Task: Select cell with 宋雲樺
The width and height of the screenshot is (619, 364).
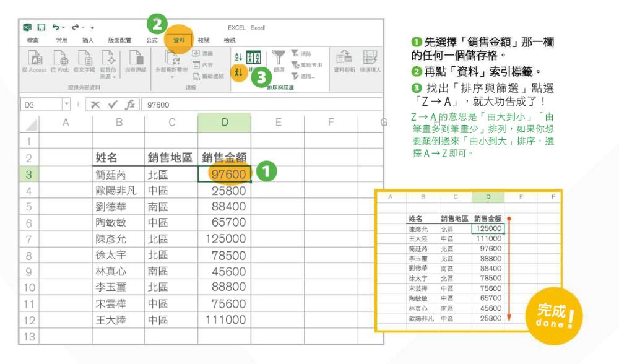Action: pyautogui.click(x=118, y=303)
